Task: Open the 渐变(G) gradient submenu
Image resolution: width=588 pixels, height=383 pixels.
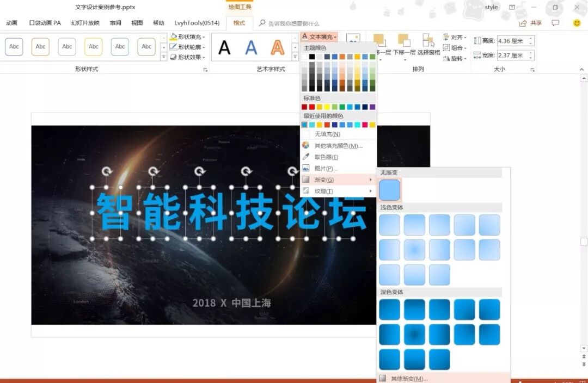Action: tap(338, 180)
